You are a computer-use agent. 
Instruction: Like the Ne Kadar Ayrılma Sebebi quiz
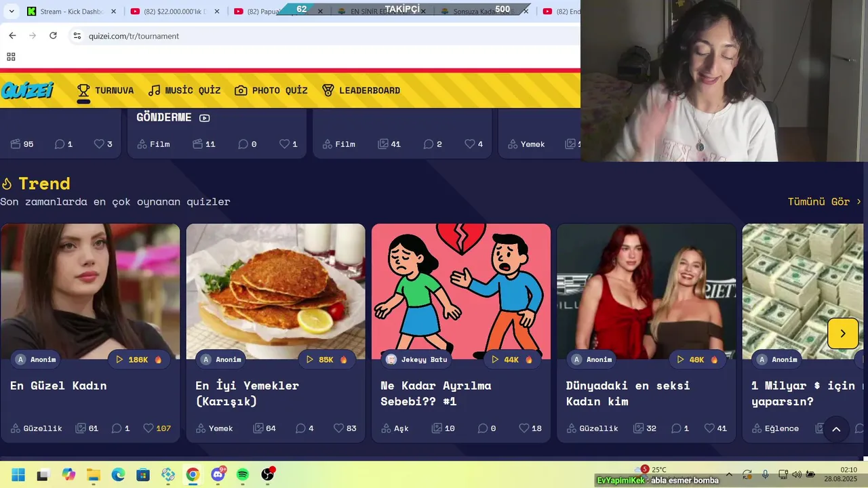[530, 428]
